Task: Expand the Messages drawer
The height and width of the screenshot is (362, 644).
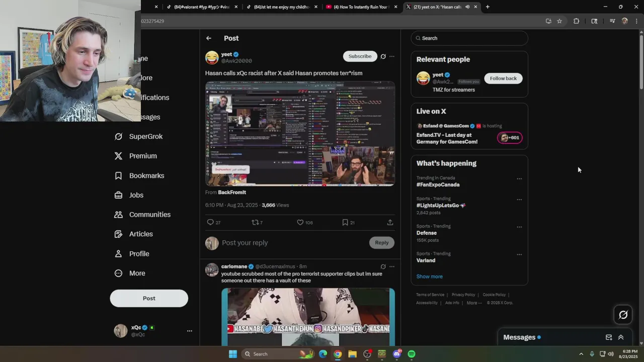Action: pos(621,337)
